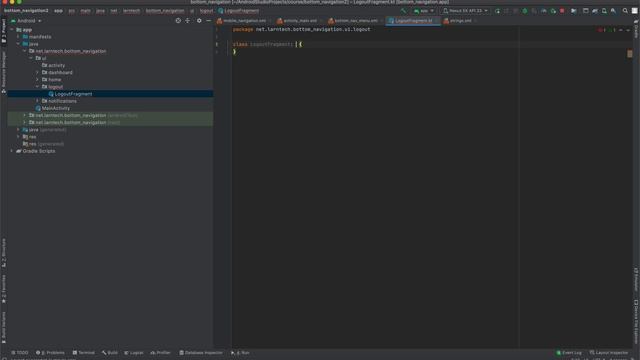
Task: Open the Run tool window
Action: pos(240,353)
